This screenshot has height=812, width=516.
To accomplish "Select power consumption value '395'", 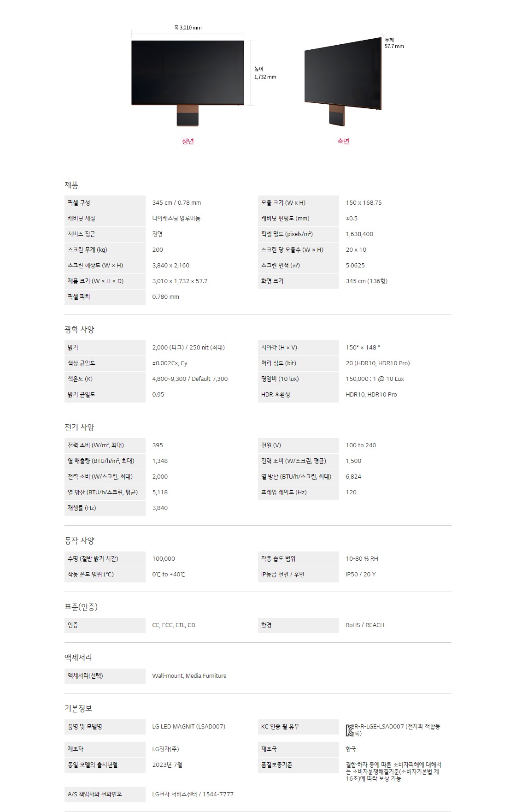I will (x=158, y=445).
